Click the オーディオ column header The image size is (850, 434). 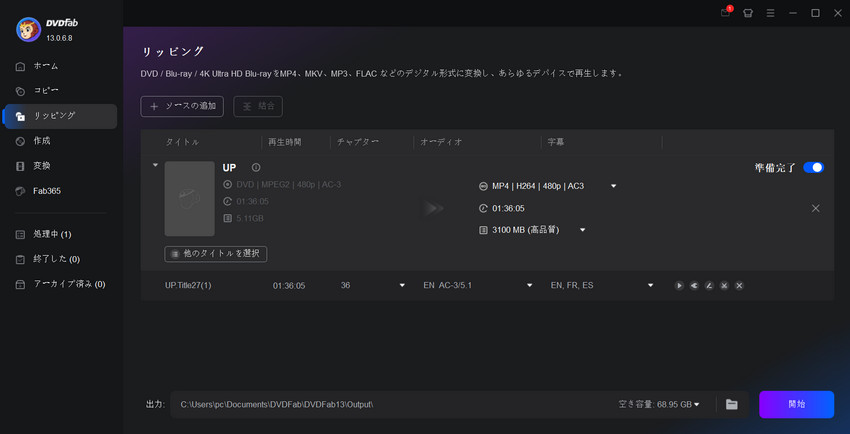click(x=442, y=142)
